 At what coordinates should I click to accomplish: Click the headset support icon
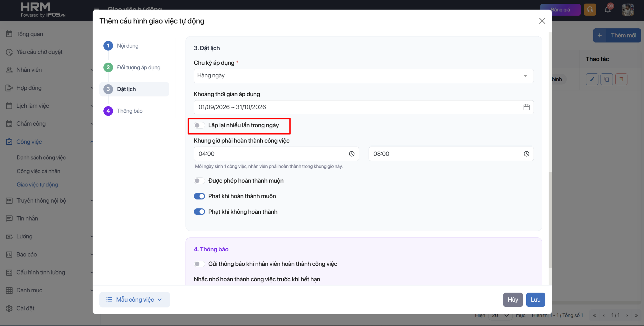tap(590, 10)
